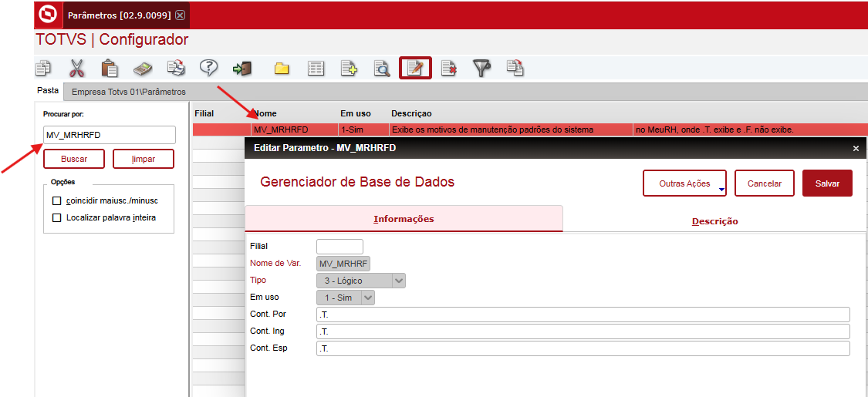This screenshot has width=868, height=397.
Task: Click the Paste clipboard icon
Action: coord(110,69)
